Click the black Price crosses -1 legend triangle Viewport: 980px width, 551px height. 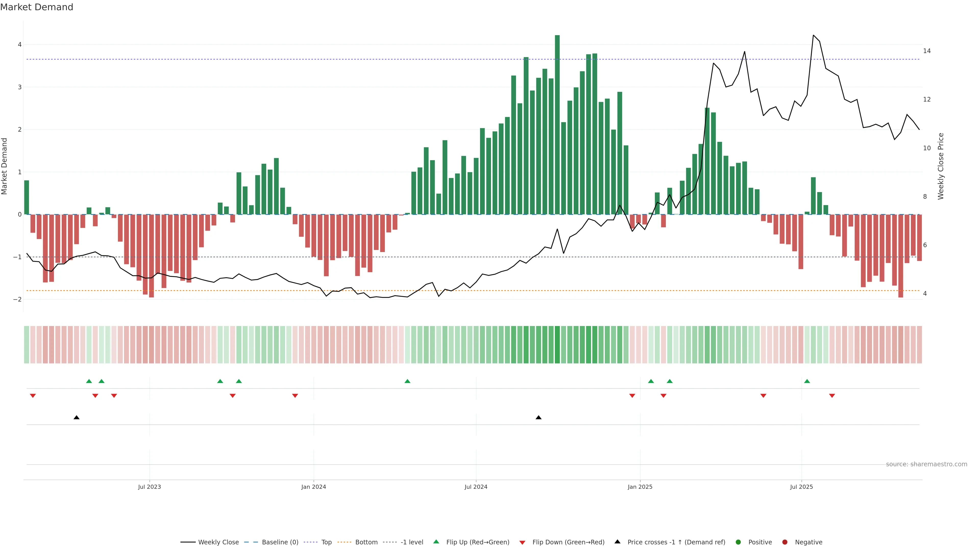tap(617, 542)
